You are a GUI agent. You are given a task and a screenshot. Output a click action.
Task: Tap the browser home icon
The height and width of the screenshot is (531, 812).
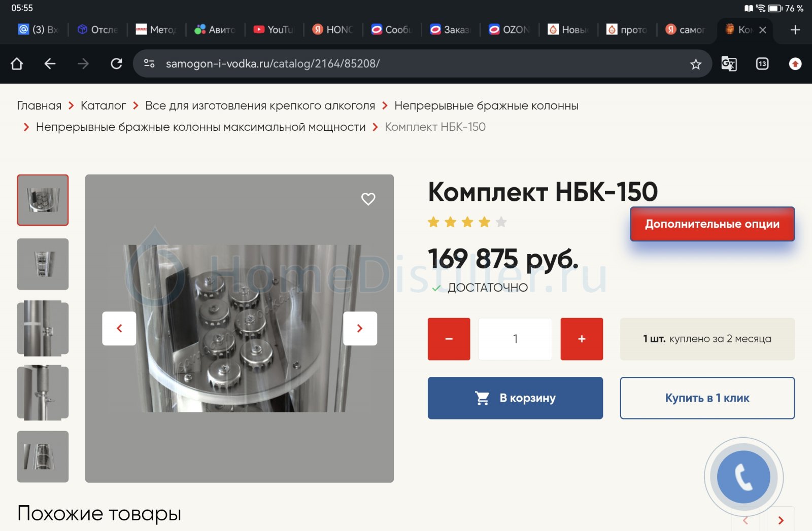pos(17,64)
